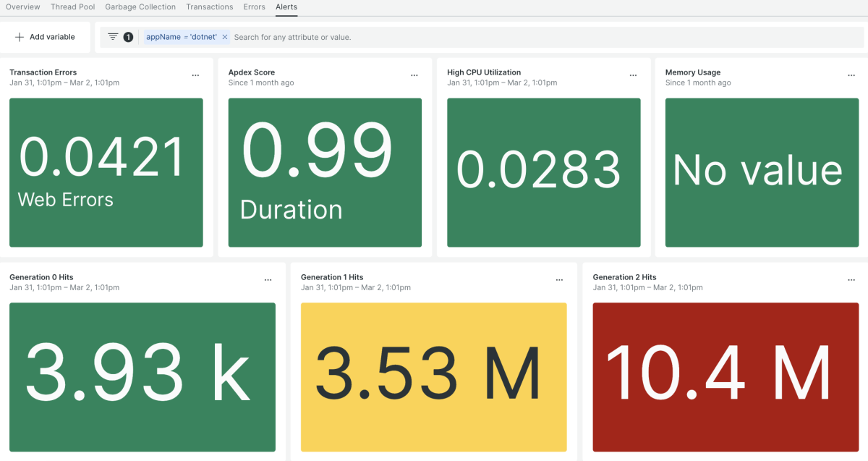
Task: Click the red 10.4 M billboard
Action: (726, 376)
